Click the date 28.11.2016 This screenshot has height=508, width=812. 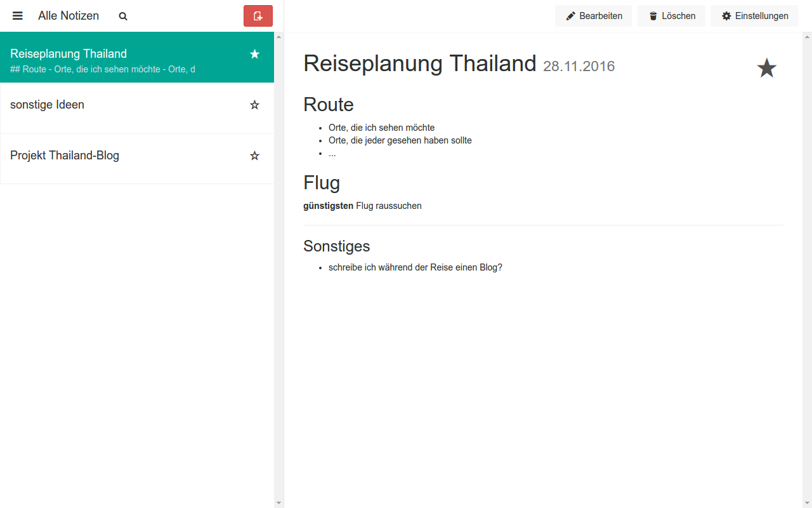point(579,66)
